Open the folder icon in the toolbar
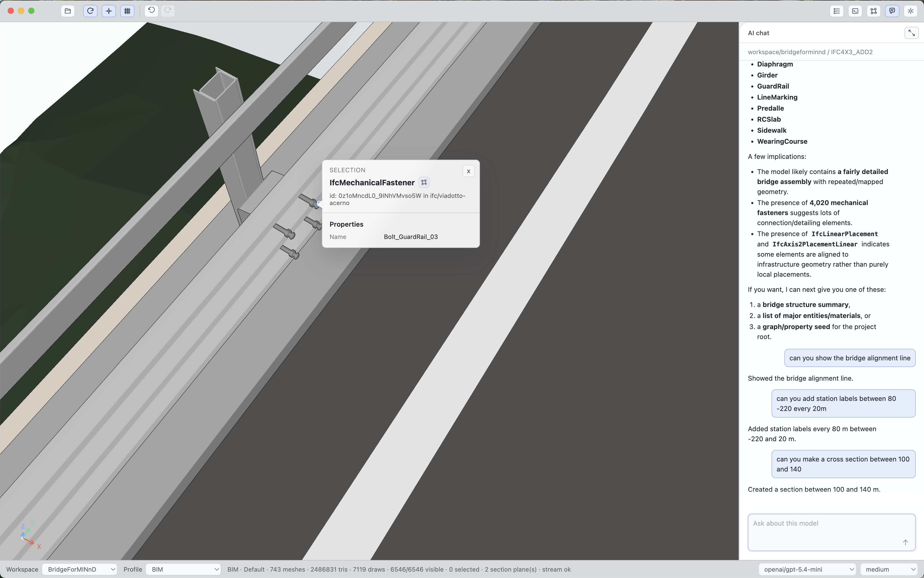Image resolution: width=924 pixels, height=578 pixels. pyautogui.click(x=68, y=11)
